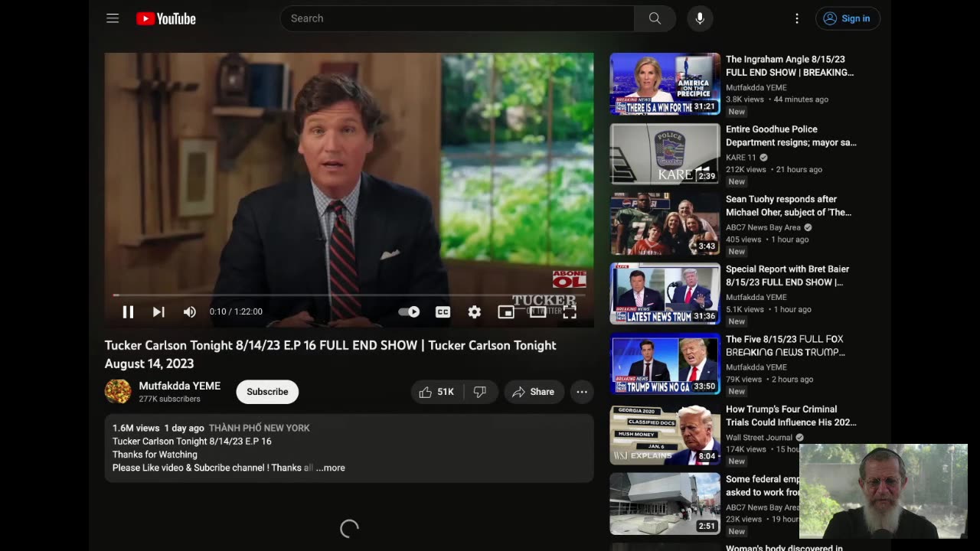Screen dimensions: 980x551
Task: Click the 277K subscribers text
Action: click(x=169, y=399)
